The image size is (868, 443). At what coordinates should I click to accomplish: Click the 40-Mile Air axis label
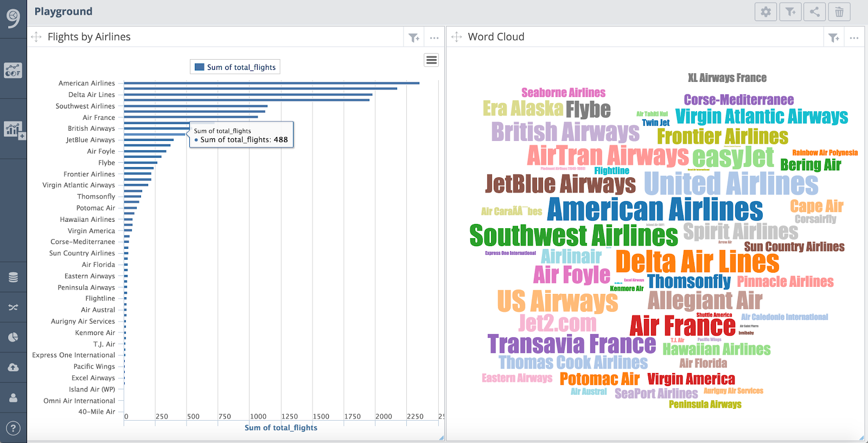click(x=97, y=412)
